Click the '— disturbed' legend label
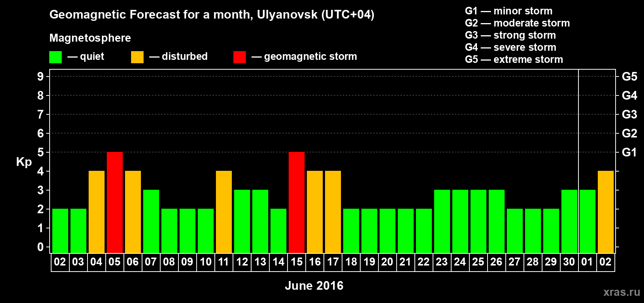The width and height of the screenshot is (644, 303). tap(178, 56)
